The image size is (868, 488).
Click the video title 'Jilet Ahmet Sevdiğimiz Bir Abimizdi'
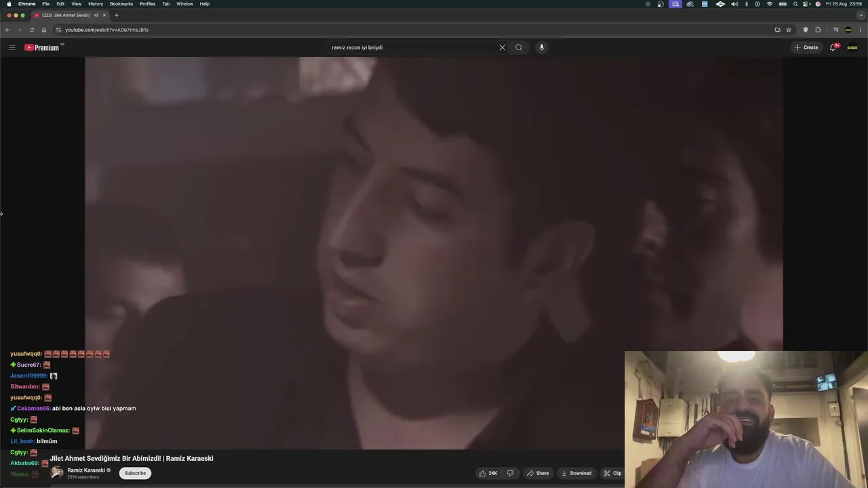click(132, 459)
